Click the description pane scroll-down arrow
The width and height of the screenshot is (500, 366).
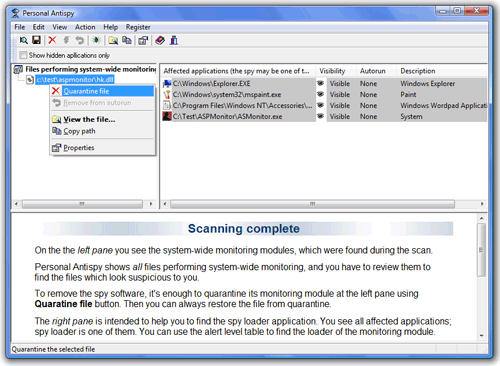[481, 336]
